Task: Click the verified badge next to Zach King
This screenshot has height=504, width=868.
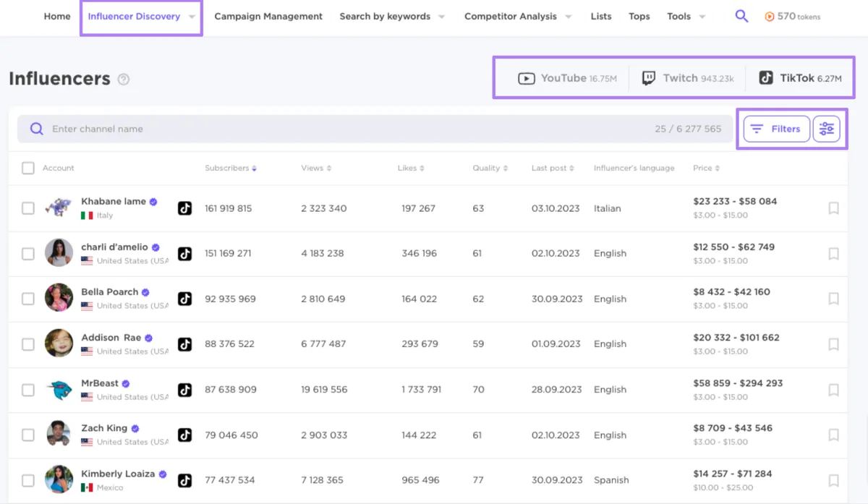Action: point(135,428)
